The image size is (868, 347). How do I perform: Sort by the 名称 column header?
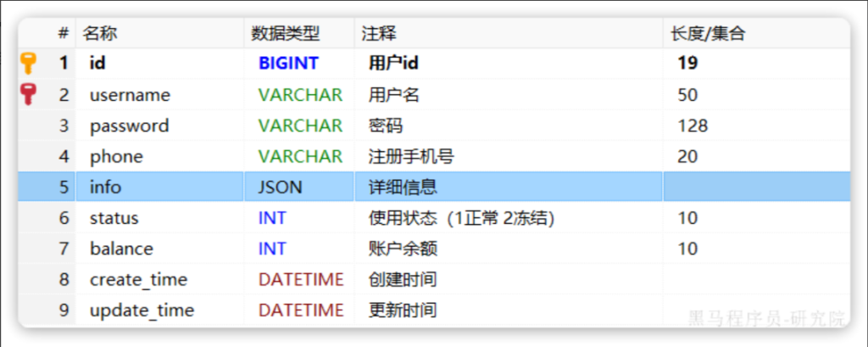[x=100, y=33]
